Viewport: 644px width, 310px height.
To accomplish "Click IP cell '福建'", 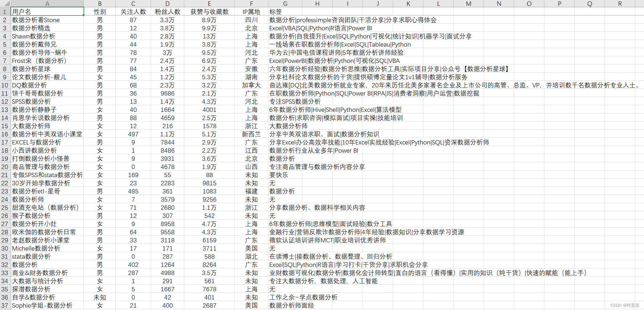I will click(251, 191).
